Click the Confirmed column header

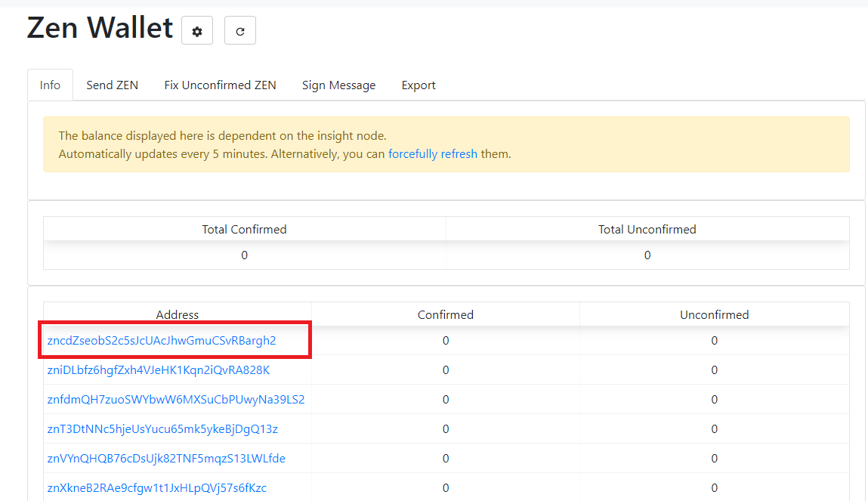pyautogui.click(x=446, y=314)
